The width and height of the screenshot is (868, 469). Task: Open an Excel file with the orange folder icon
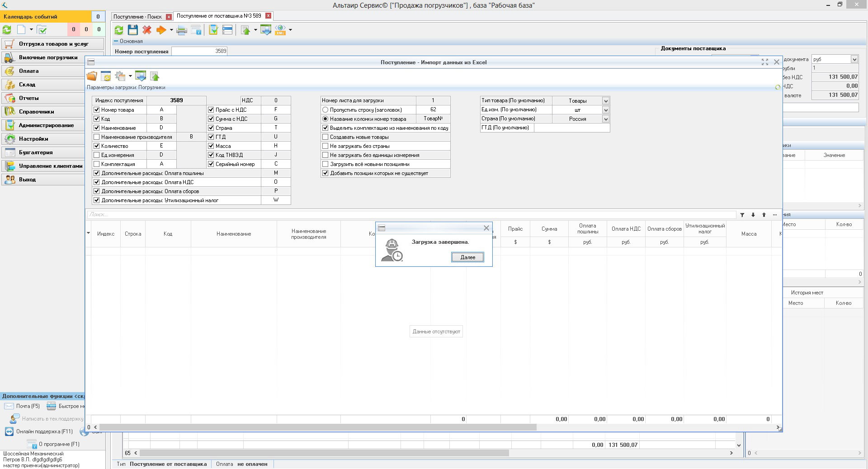[92, 76]
